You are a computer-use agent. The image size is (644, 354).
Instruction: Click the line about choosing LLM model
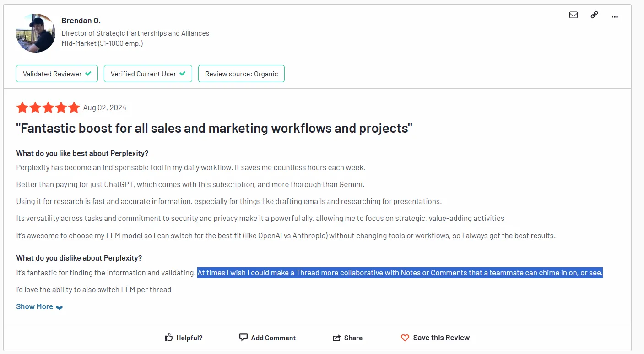click(286, 236)
